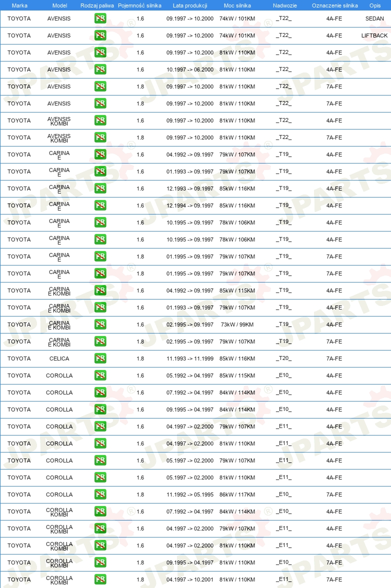Select fuel icon for Corolla 09.1995 1.6 row
This screenshot has height=588, width=391.
click(100, 409)
